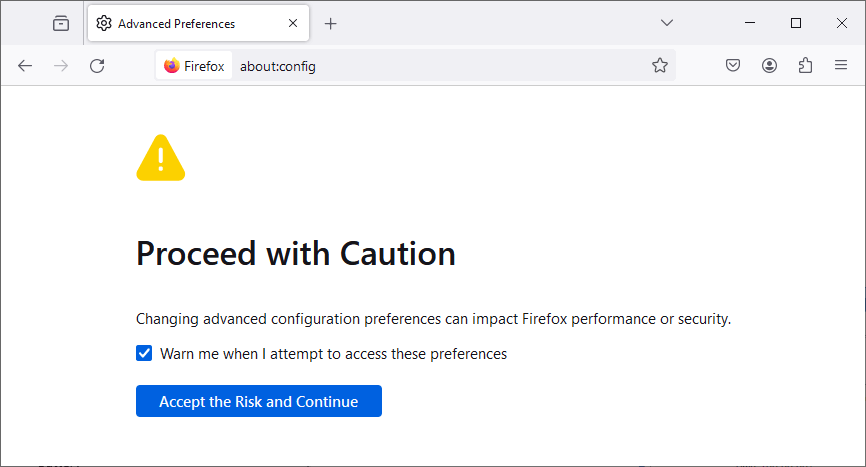
Task: Expand the List all tabs chevron
Action: 667,23
